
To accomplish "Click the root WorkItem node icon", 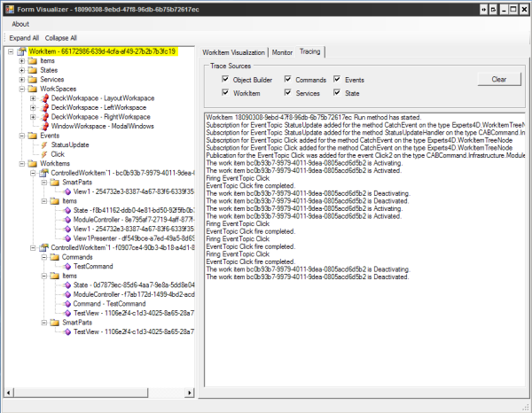I will point(21,51).
